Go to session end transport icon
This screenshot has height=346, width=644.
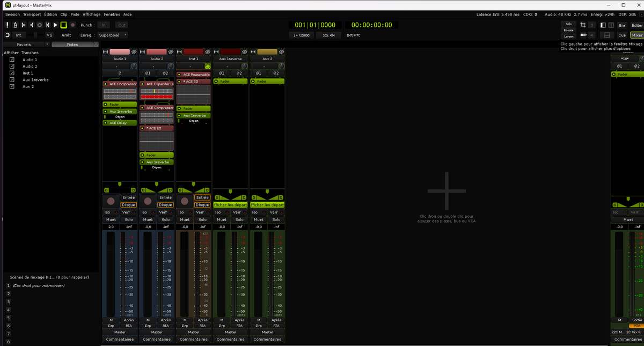32,25
